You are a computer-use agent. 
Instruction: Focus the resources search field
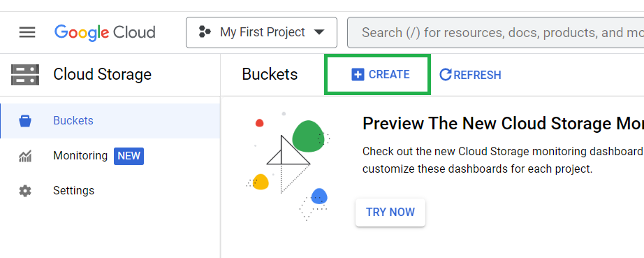496,32
